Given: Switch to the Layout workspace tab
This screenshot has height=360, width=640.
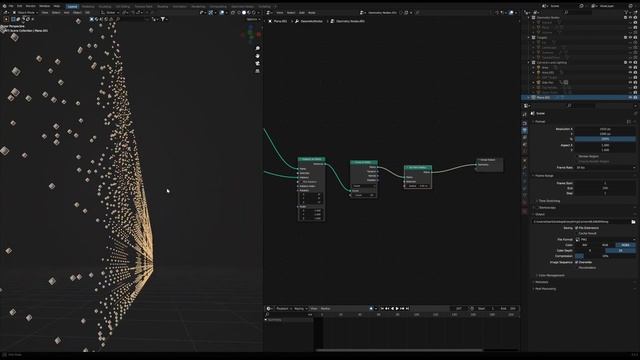Looking at the screenshot, I should pyautogui.click(x=72, y=7).
